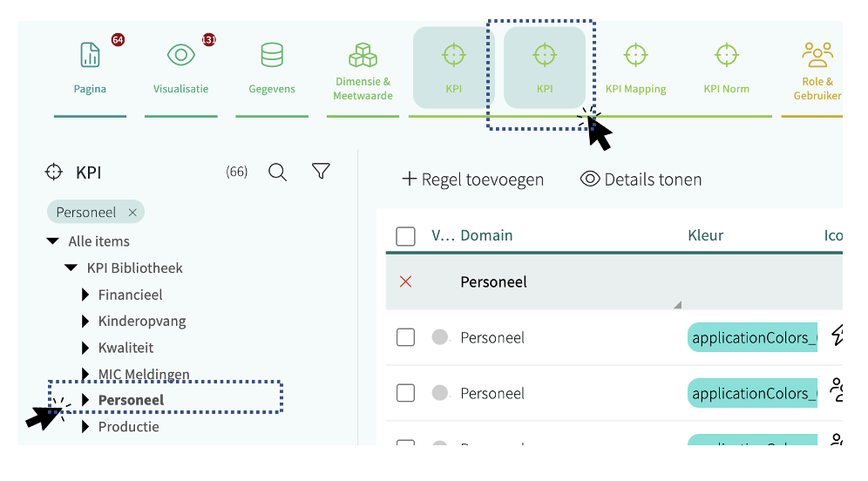The height and width of the screenshot is (481, 868).
Task: Click Regel toevoegen button
Action: coord(472,180)
